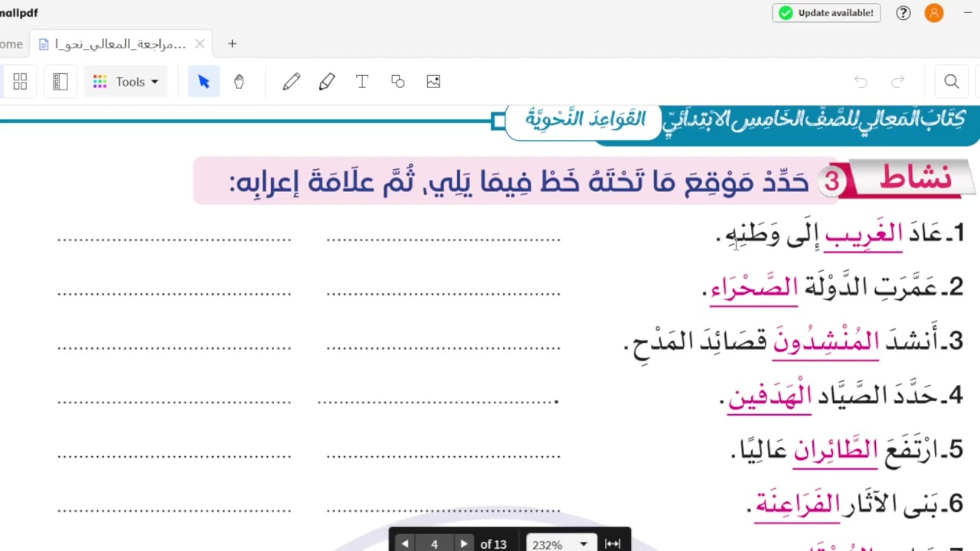The height and width of the screenshot is (551, 980).
Task: Open the page thumbnails grid view
Action: (x=20, y=81)
